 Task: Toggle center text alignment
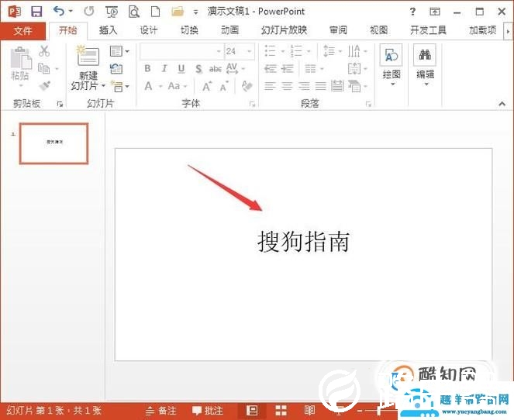287,86
